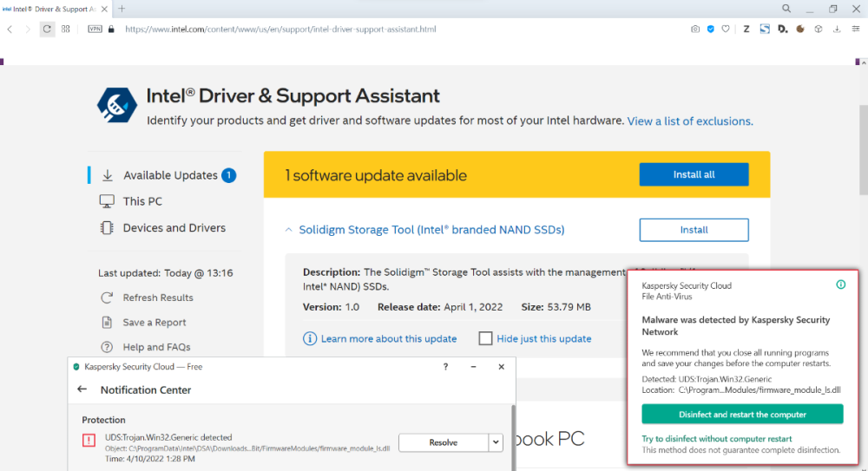Click the Kaspersky shield icon in title bar
The image size is (868, 471).
coord(76,367)
